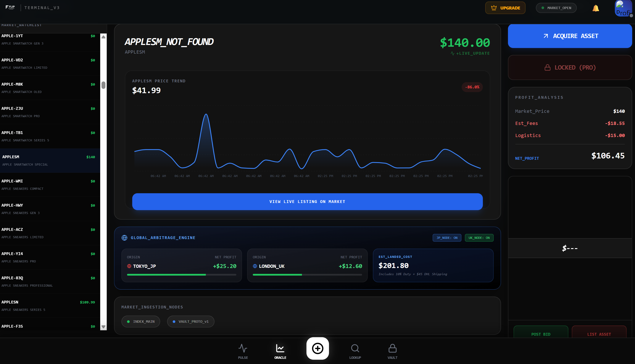Screen dimensions: 635x364
Task: Click the UPGRADE button in the header
Action: click(x=505, y=8)
